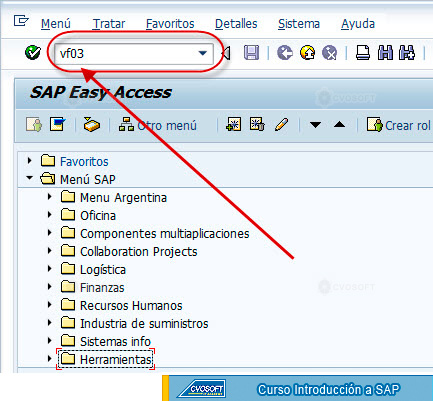Open the Sistema menu

coord(299,24)
